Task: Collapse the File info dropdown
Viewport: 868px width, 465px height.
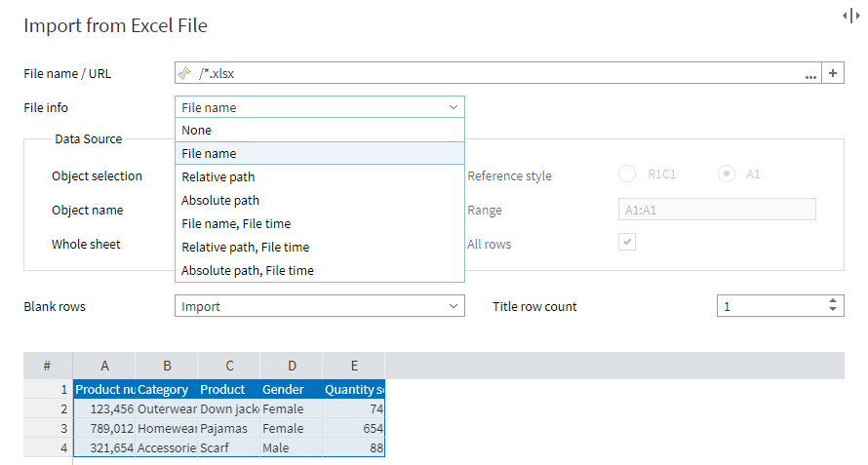Action: pos(453,107)
